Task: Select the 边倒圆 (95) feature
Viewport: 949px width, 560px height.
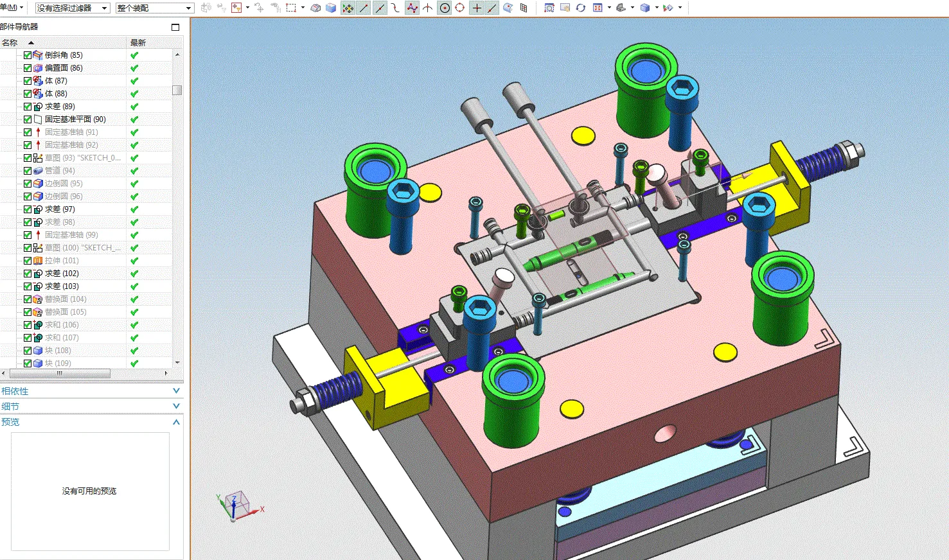Action: (x=86, y=184)
